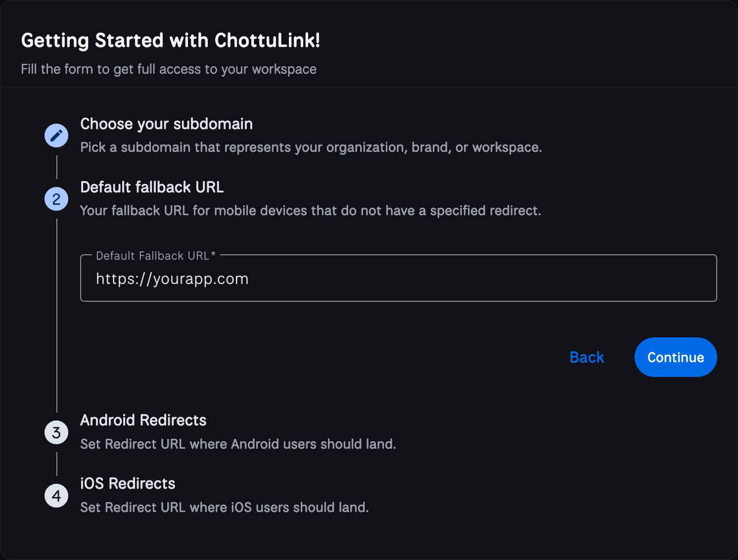The width and height of the screenshot is (738, 560).
Task: Click the step 4 circle for iOS Redirects
Action: click(x=56, y=495)
